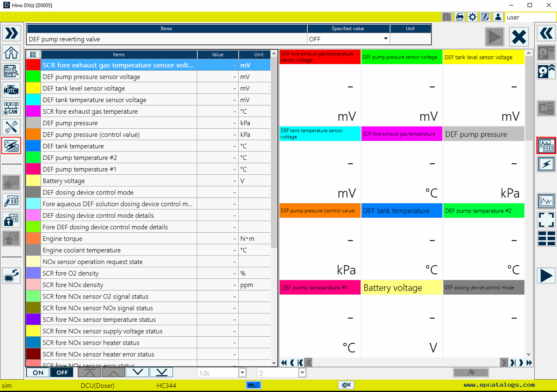Click the printer icon in top bar
557x392 pixels.
[459, 17]
